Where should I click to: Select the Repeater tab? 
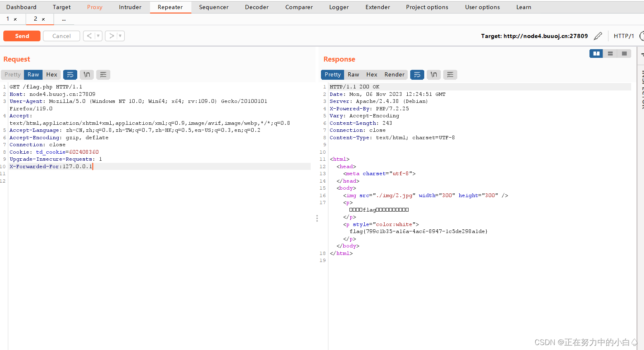170,7
